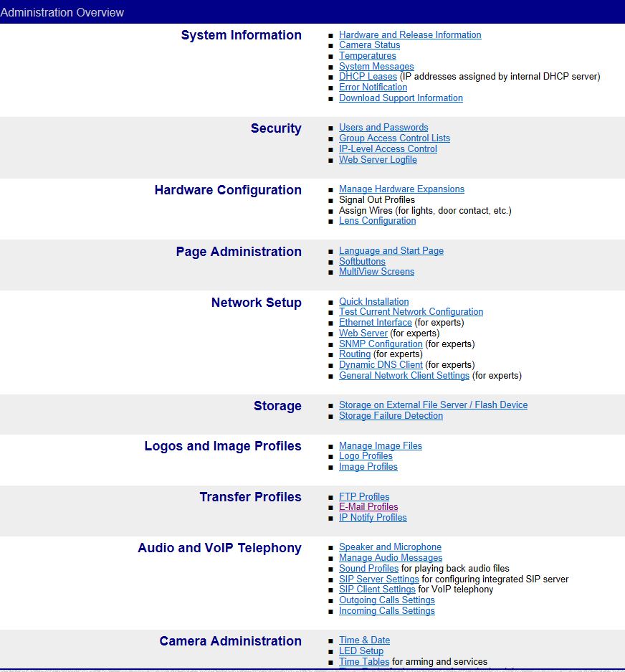Open Group Access Control Lists
The width and height of the screenshot is (625, 672).
tap(394, 138)
